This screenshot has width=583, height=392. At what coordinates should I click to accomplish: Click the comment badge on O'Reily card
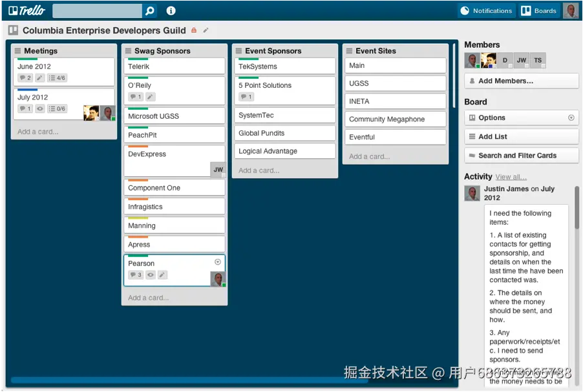(136, 97)
